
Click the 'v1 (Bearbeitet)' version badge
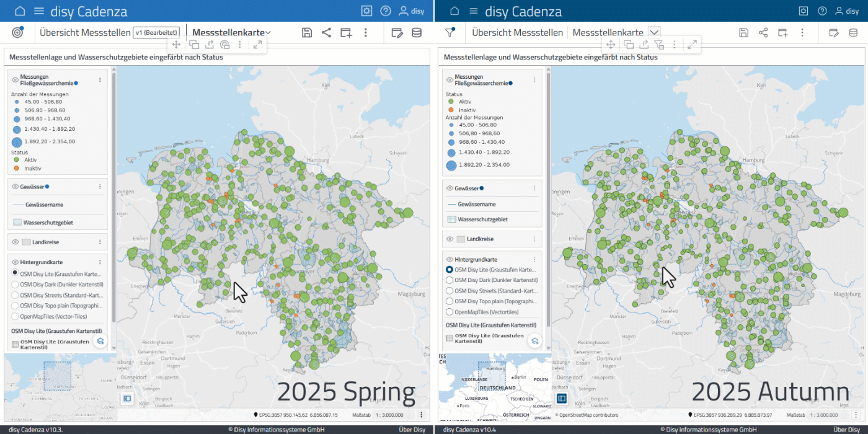156,33
